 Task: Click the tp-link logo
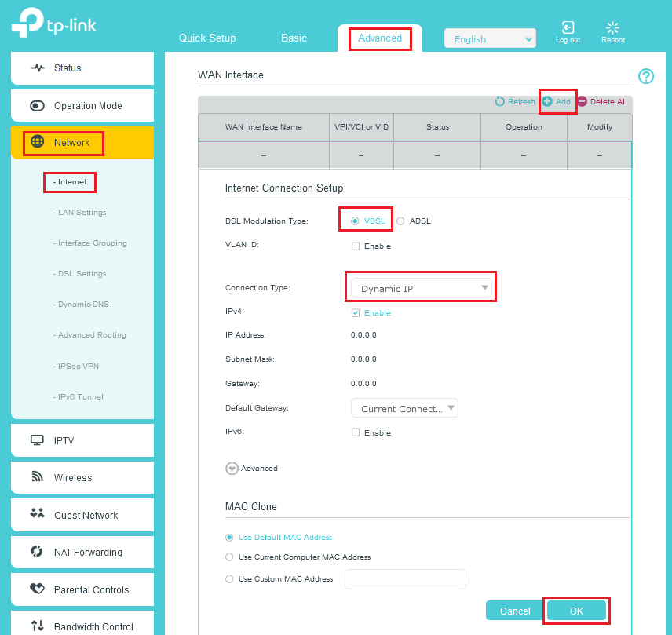[x=53, y=22]
